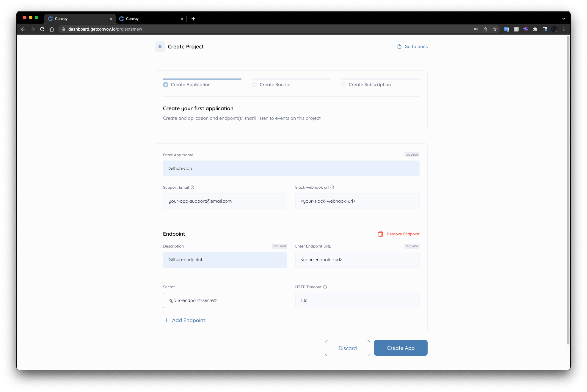The width and height of the screenshot is (587, 392).
Task: Click the endpoint Description field
Action: pos(225,260)
